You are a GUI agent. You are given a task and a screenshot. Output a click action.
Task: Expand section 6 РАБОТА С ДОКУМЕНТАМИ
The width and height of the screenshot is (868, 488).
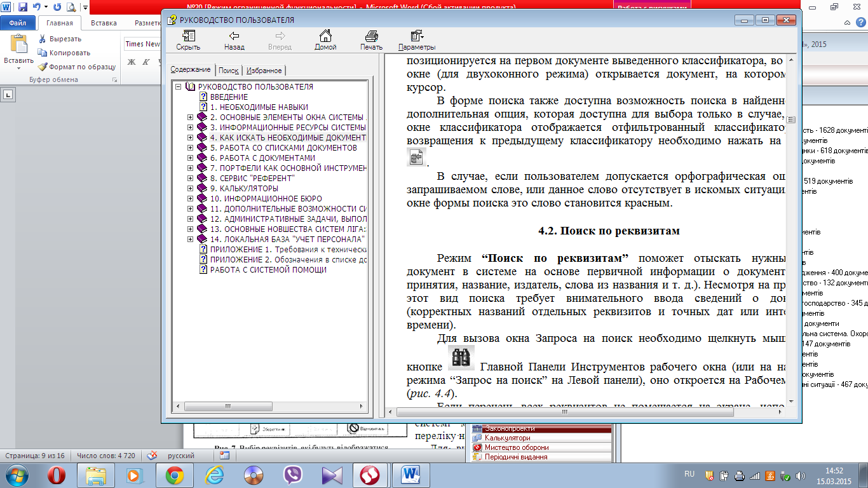190,158
